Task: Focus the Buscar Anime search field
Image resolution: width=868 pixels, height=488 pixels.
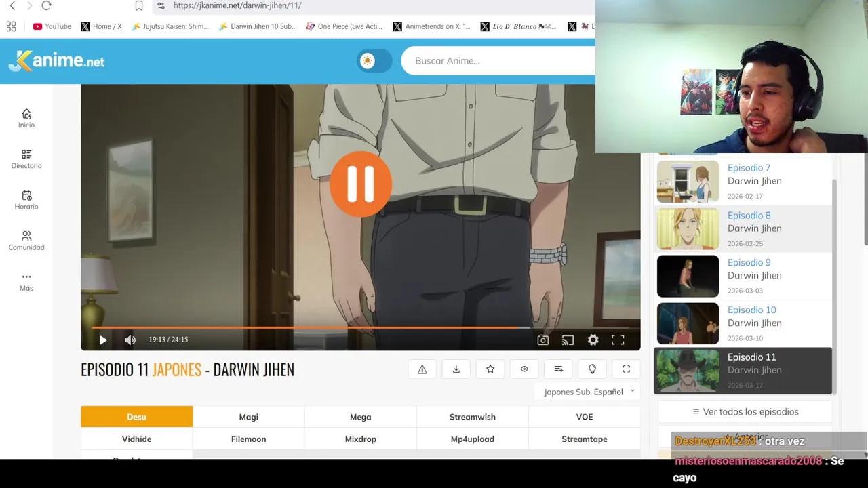Action: [x=498, y=61]
